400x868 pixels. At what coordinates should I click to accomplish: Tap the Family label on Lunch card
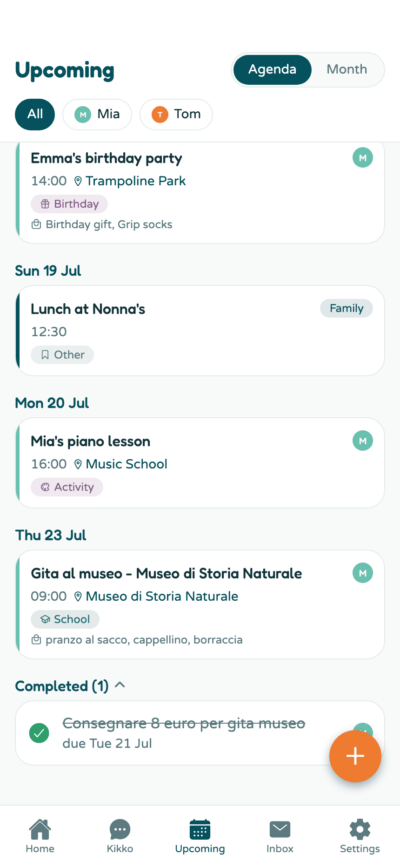tap(347, 308)
